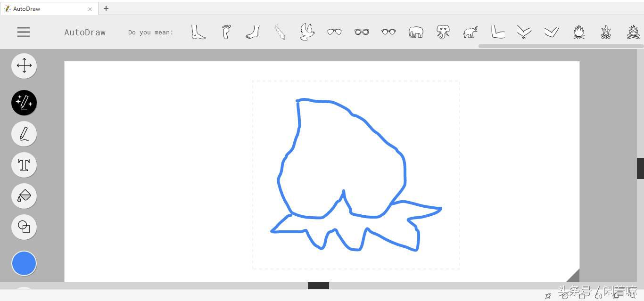Click the blue hand-drawn sketch on canvas

click(356, 175)
